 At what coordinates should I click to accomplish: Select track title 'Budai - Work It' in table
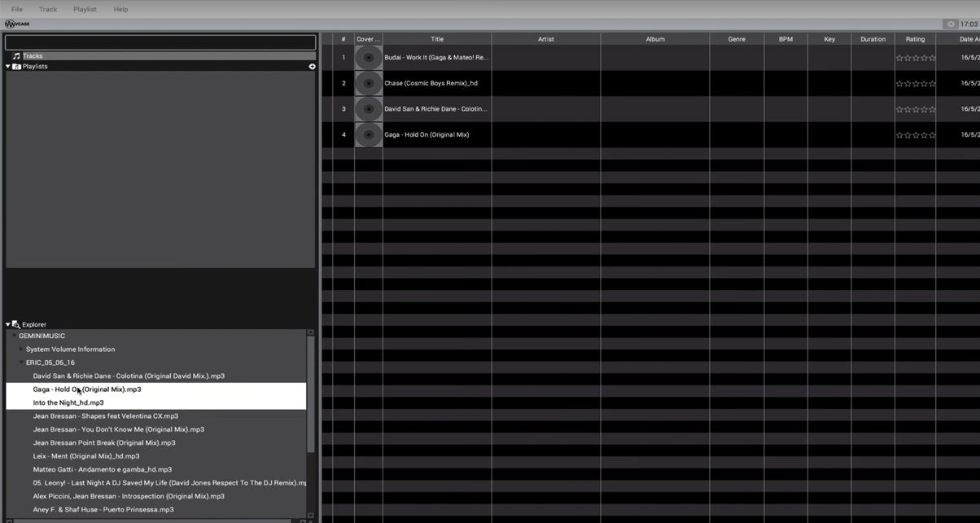tap(436, 58)
